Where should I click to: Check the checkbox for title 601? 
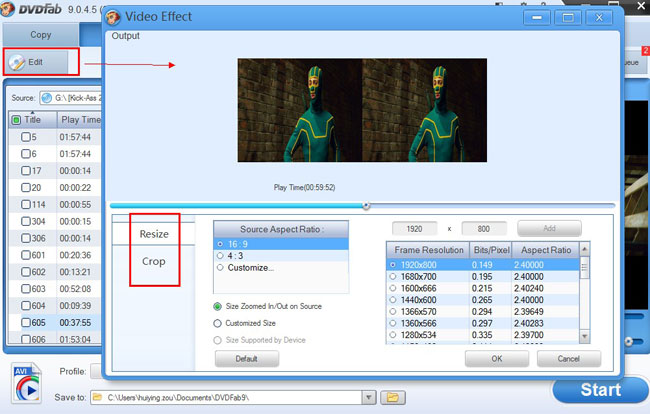[x=26, y=255]
